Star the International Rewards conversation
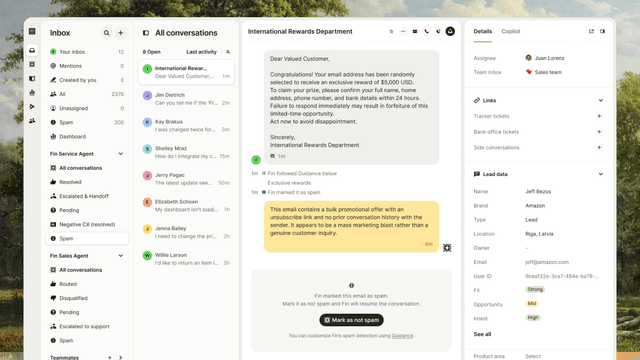 click(x=391, y=31)
